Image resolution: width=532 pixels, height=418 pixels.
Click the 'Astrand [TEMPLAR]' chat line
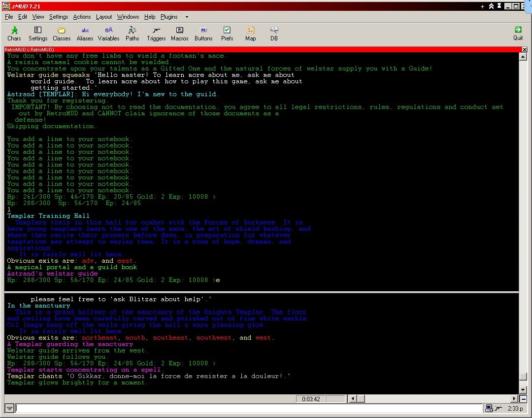coord(113,95)
